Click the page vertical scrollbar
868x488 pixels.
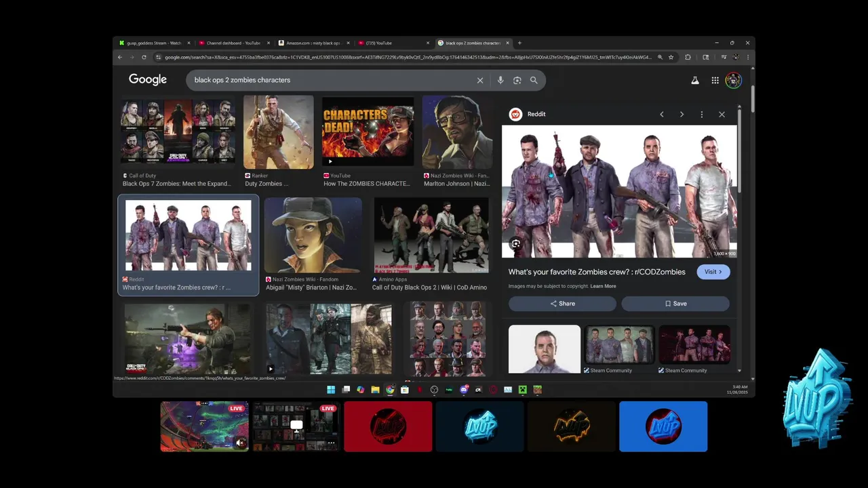(x=752, y=99)
